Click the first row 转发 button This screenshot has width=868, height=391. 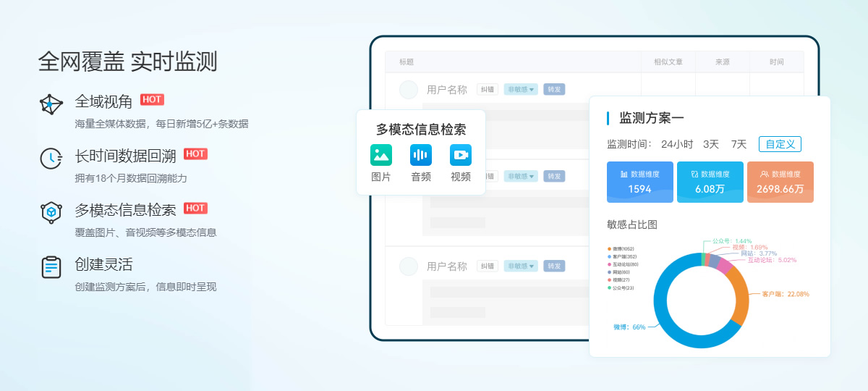tap(554, 90)
